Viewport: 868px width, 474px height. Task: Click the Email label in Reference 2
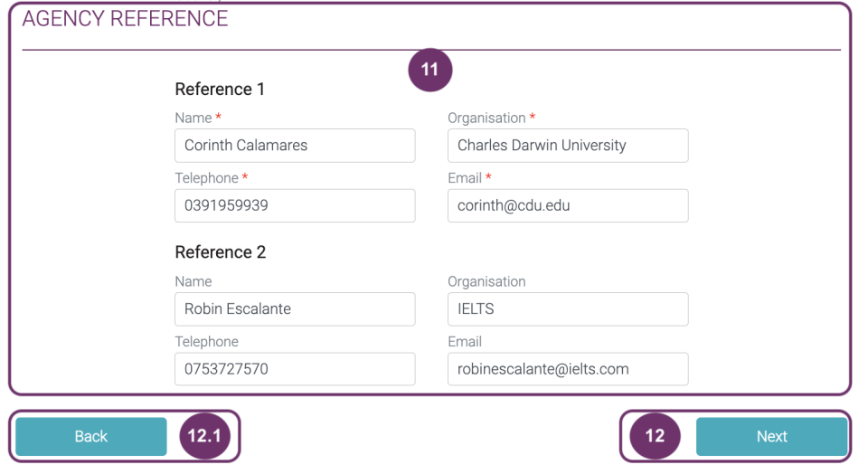(x=465, y=342)
